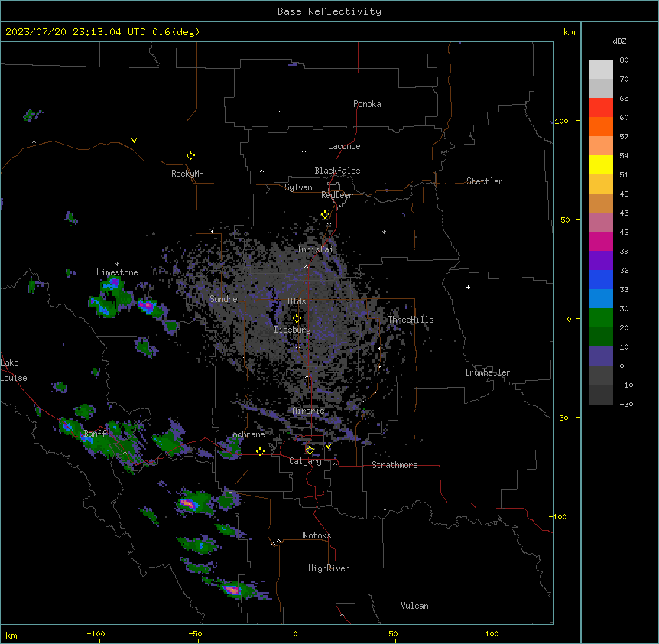The height and width of the screenshot is (644, 659).
Task: Click the -50 tick on the vertical axis
Action: [x=561, y=418]
